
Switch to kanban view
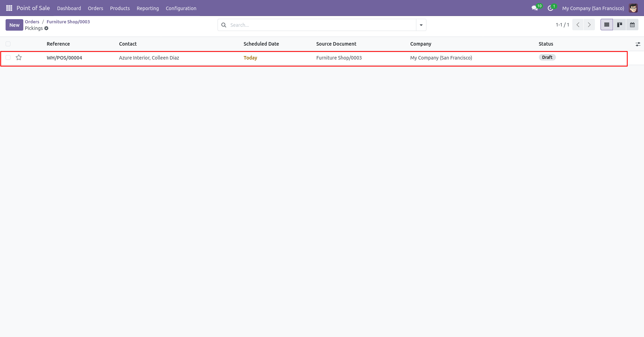[620, 25]
